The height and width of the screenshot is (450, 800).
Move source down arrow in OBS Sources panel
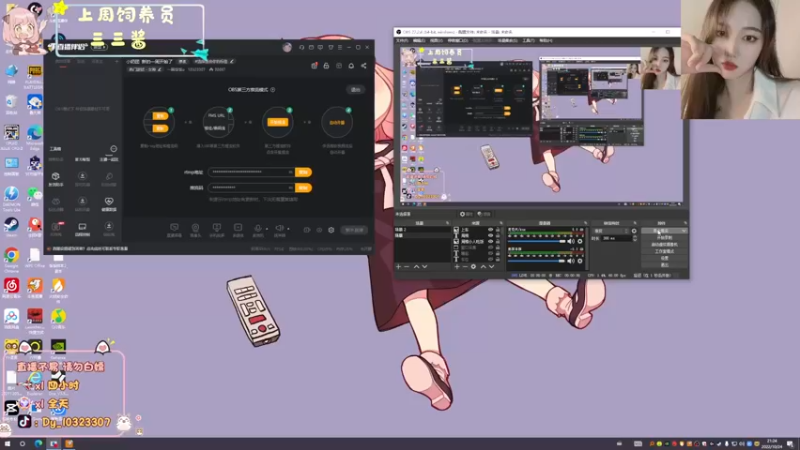click(x=491, y=267)
